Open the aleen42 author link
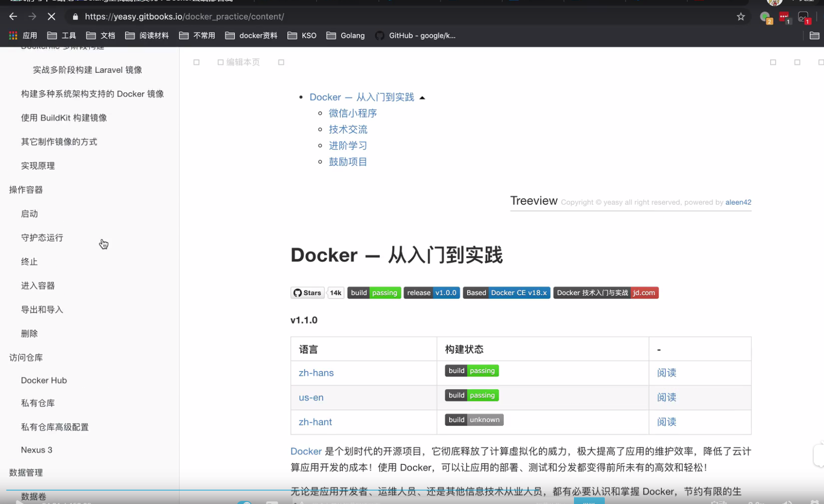 click(738, 202)
